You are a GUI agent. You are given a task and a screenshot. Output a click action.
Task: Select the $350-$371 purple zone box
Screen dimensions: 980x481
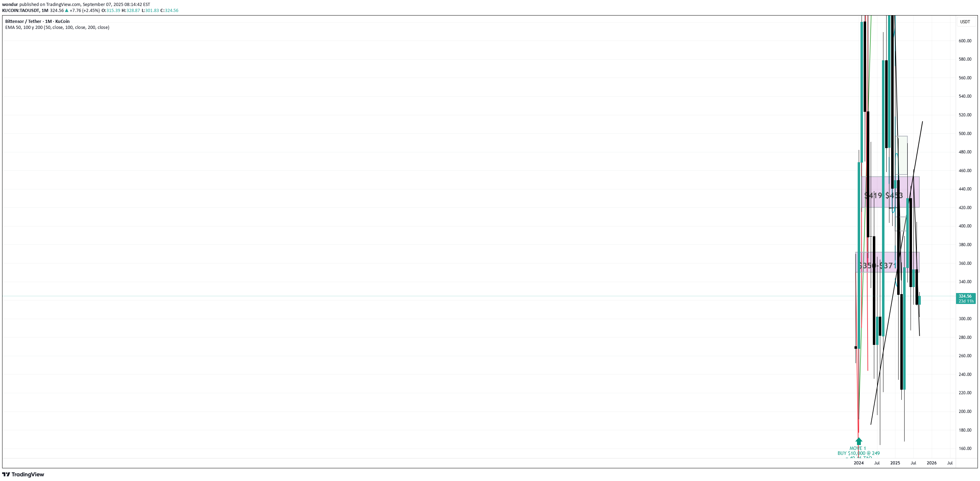[x=887, y=262]
